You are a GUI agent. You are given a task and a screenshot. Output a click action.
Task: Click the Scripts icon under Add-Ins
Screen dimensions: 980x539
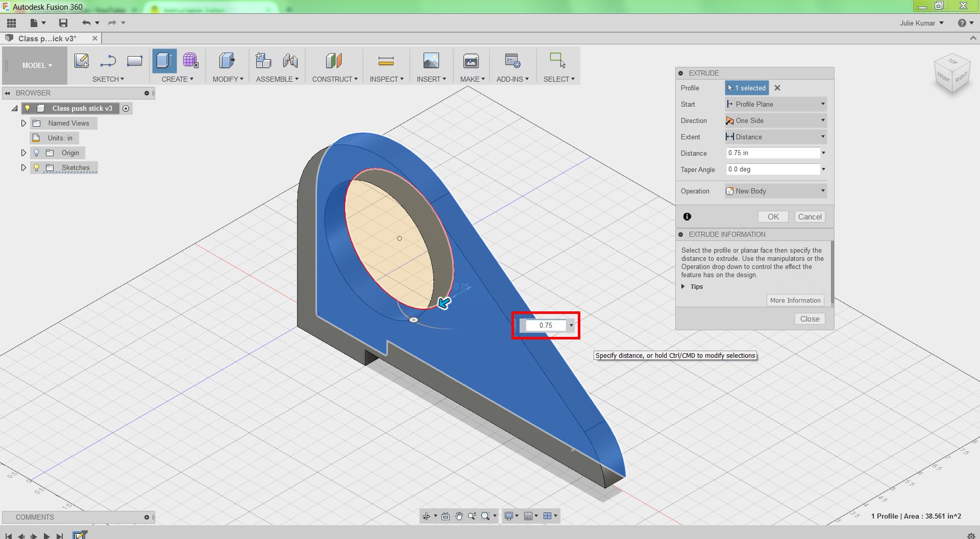512,61
